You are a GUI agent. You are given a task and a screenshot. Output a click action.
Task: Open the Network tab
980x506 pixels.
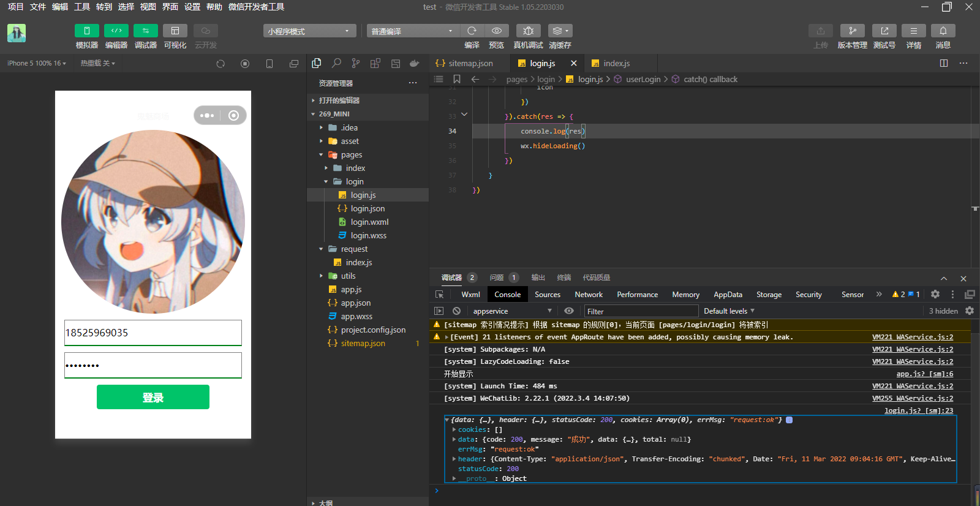[x=589, y=295]
